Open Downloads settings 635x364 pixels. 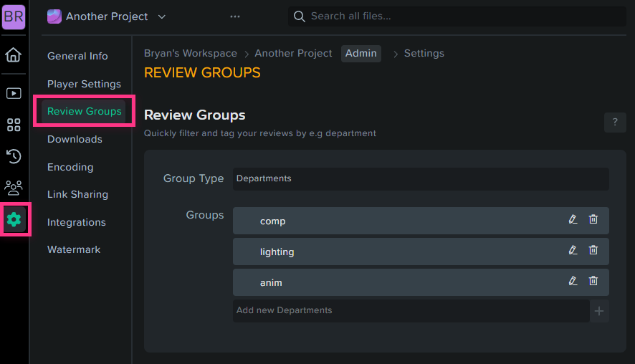pos(75,139)
